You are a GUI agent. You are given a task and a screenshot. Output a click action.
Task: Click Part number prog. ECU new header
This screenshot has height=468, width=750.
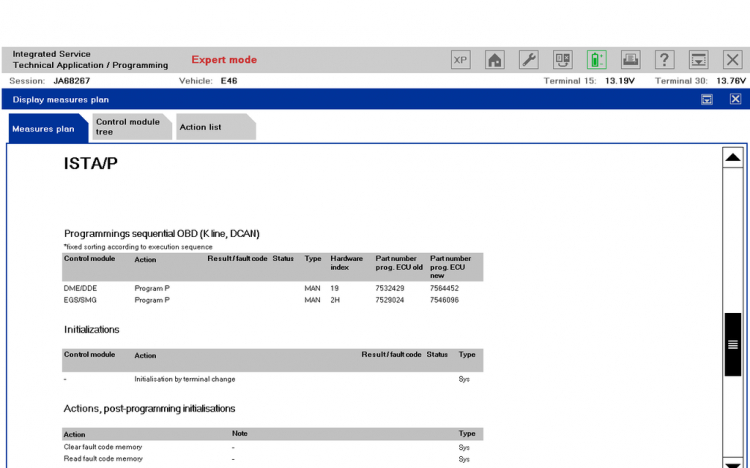[x=451, y=267]
